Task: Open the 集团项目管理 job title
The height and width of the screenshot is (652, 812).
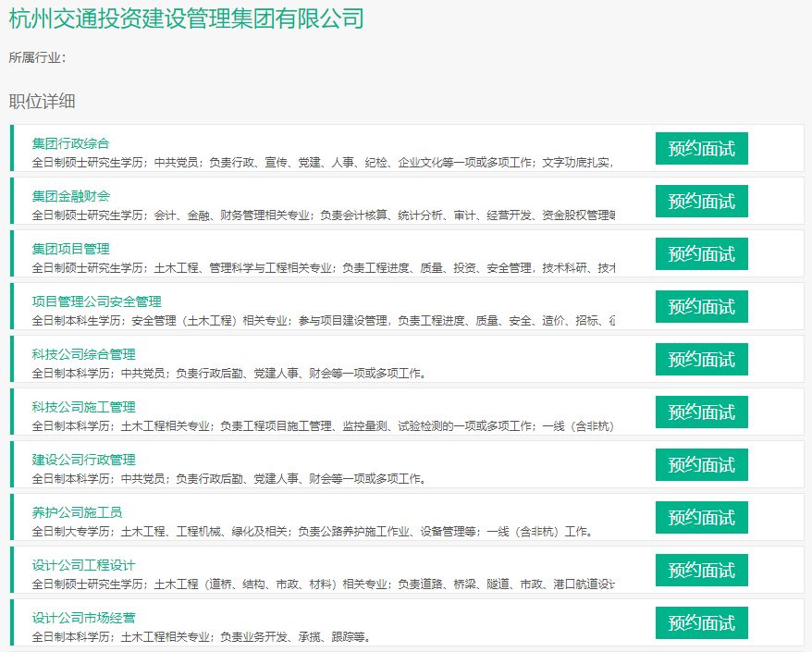Action: click(x=71, y=249)
